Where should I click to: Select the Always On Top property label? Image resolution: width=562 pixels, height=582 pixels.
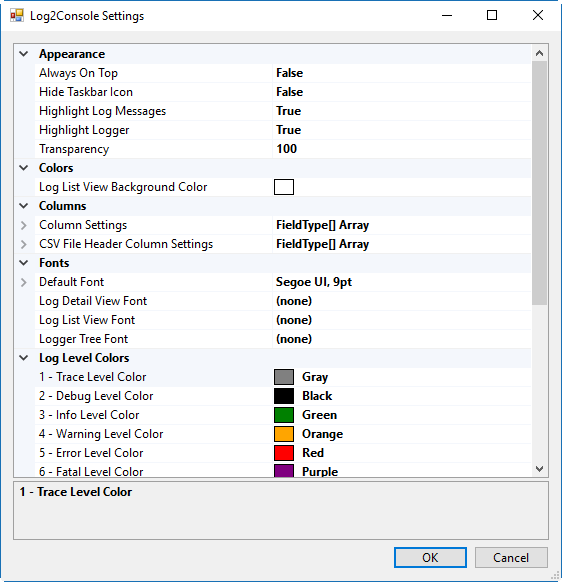[78, 73]
